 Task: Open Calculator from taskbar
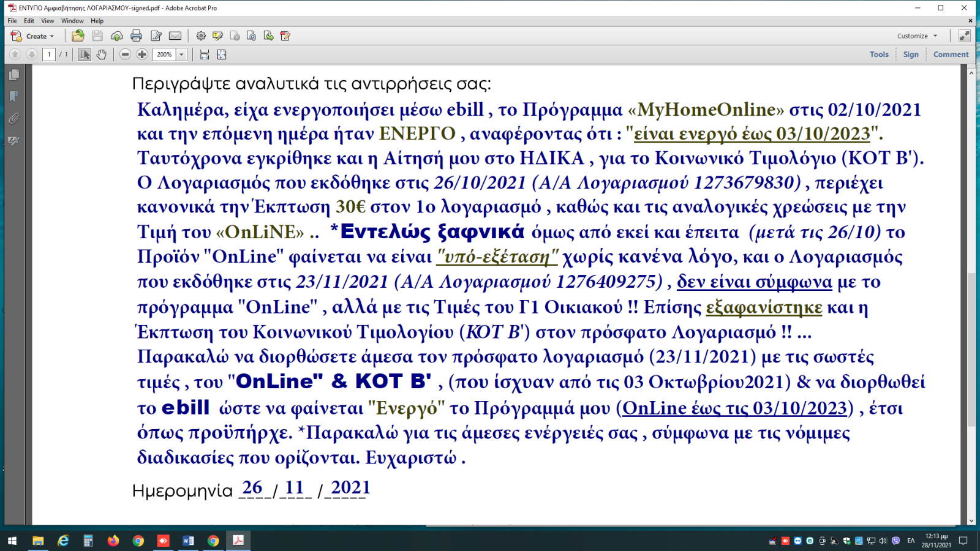click(x=88, y=541)
